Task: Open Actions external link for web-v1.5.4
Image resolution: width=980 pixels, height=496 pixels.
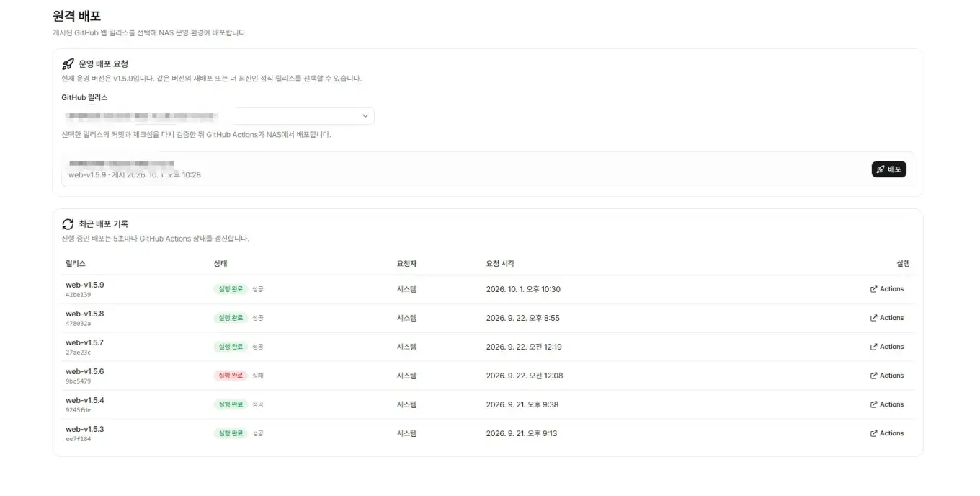Action: click(887, 404)
